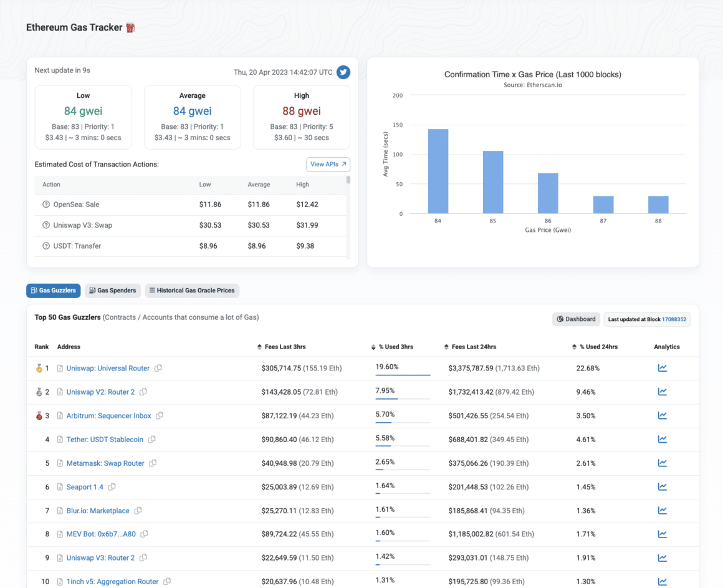Open the View APIs link

(328, 164)
